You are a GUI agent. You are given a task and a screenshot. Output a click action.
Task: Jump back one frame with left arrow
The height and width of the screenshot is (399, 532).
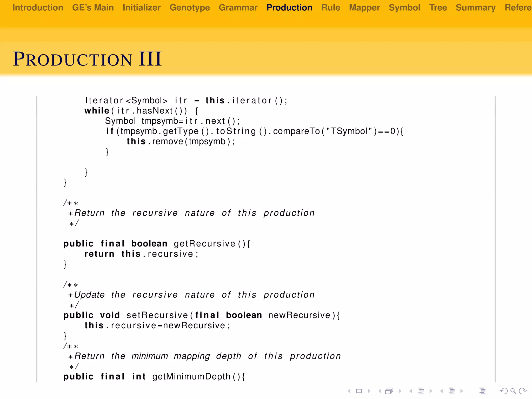(x=380, y=391)
